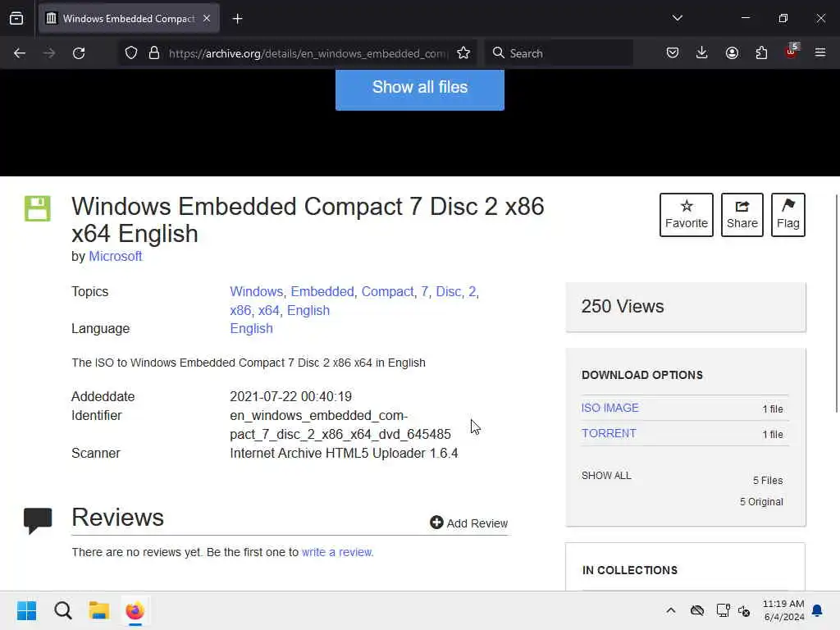The height and width of the screenshot is (630, 840).
Task: Open the Windows topic link
Action: click(x=256, y=291)
